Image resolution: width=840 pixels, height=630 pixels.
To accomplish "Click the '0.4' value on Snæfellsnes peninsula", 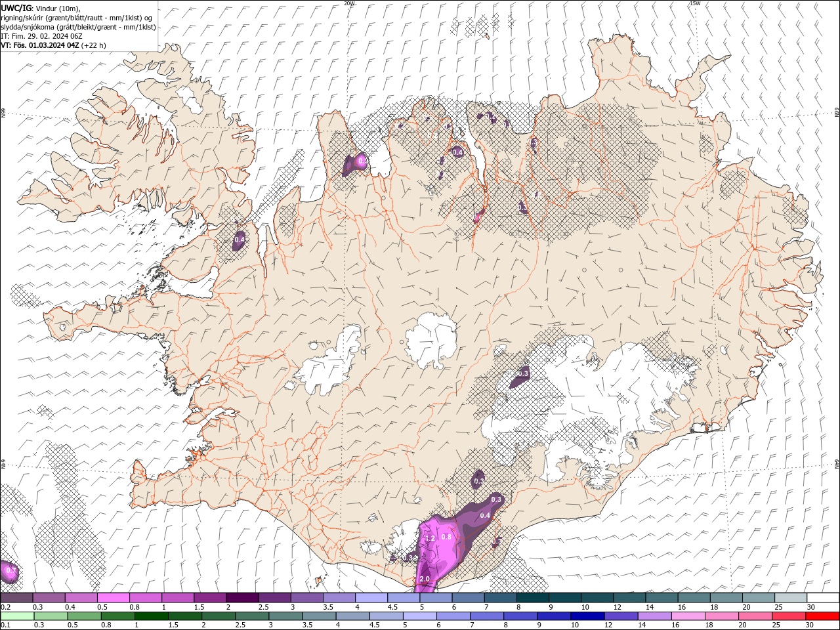I will pos(240,240).
